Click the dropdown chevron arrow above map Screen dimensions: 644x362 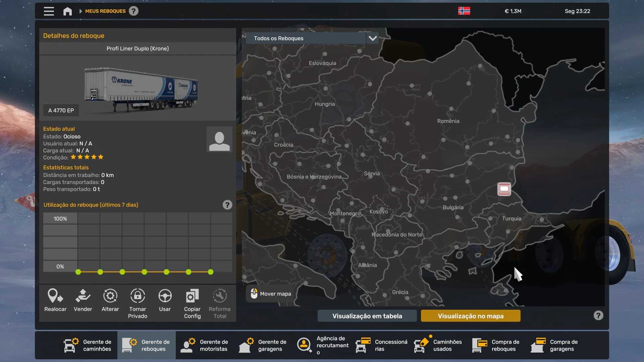tap(373, 38)
